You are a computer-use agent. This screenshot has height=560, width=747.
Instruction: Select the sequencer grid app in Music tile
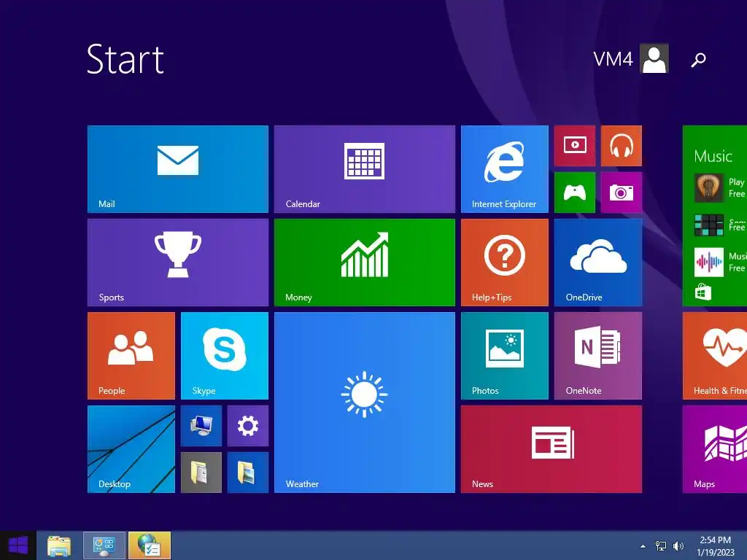click(709, 225)
